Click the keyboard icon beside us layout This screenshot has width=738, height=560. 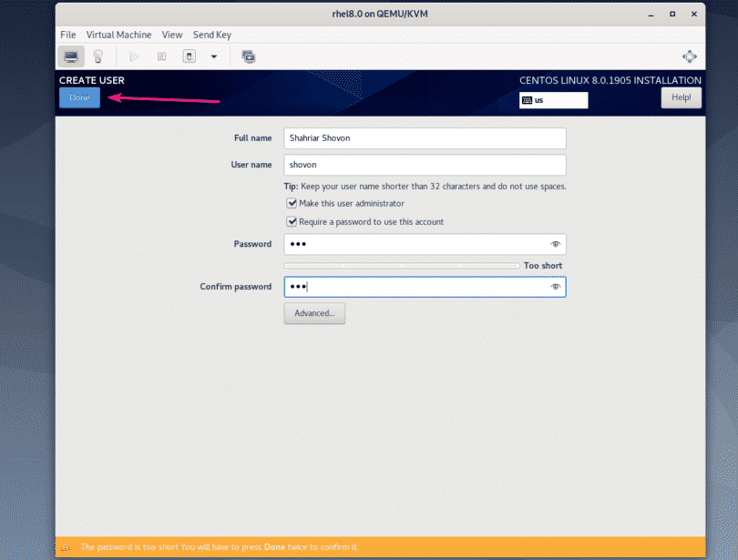click(x=528, y=100)
